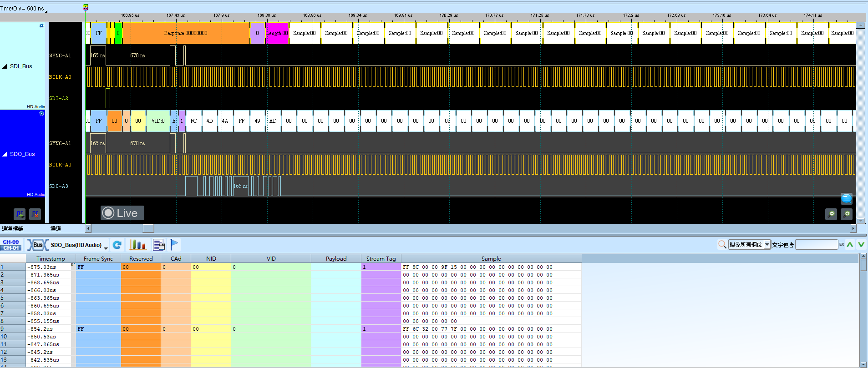Find next match with down arrow
The width and height of the screenshot is (868, 368).
pos(861,245)
